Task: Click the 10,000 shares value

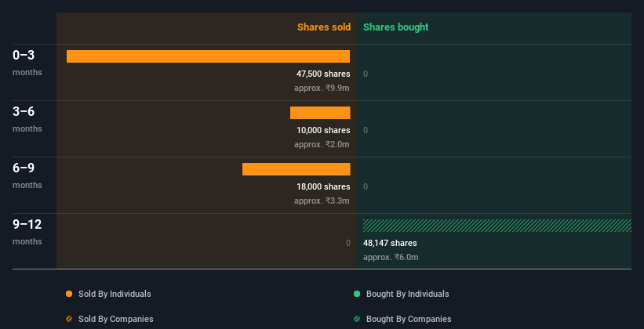Action: click(x=323, y=131)
